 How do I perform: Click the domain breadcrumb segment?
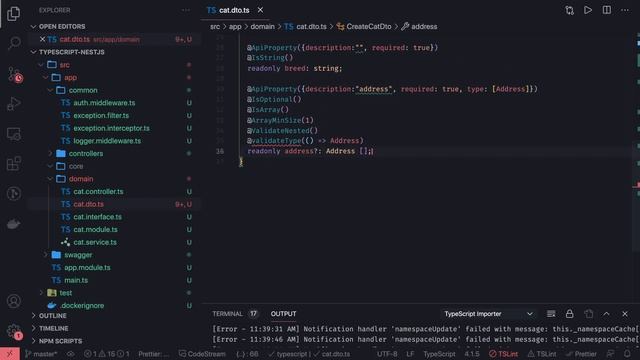(262, 27)
